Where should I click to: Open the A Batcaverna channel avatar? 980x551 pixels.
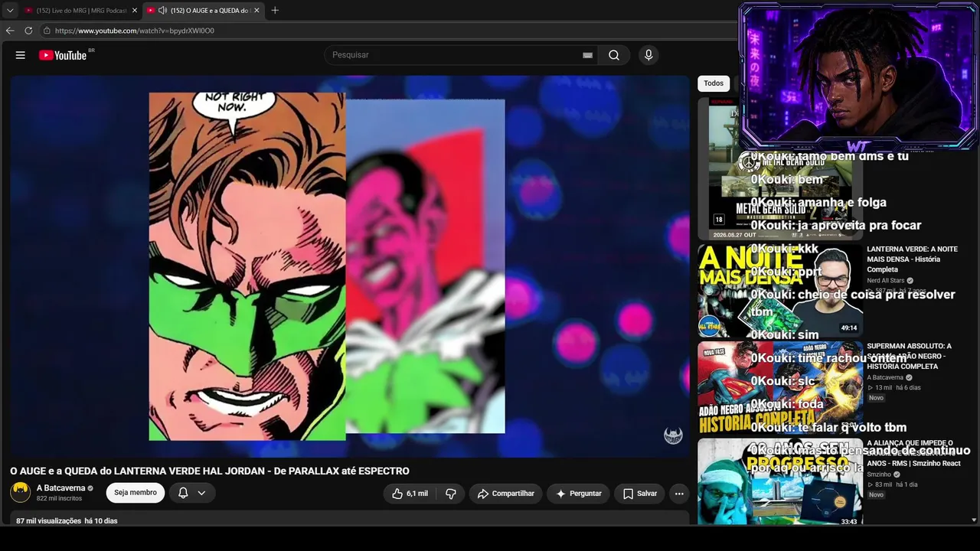coord(21,493)
